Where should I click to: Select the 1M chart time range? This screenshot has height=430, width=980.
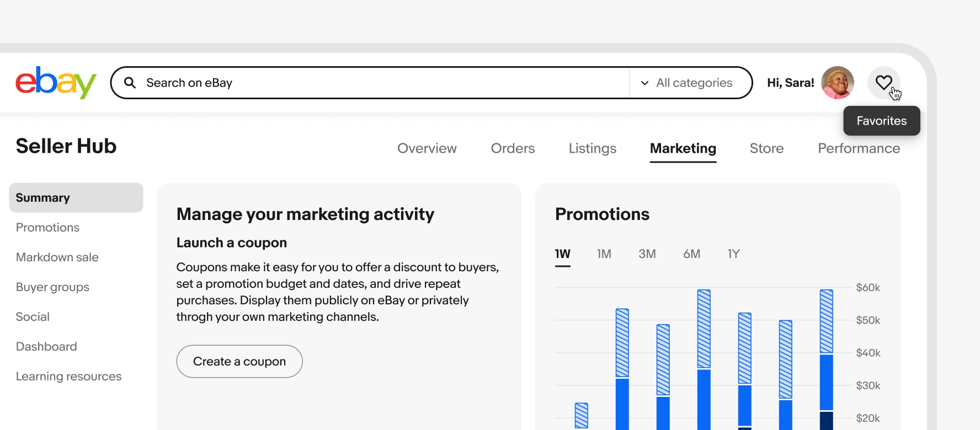[x=604, y=254]
